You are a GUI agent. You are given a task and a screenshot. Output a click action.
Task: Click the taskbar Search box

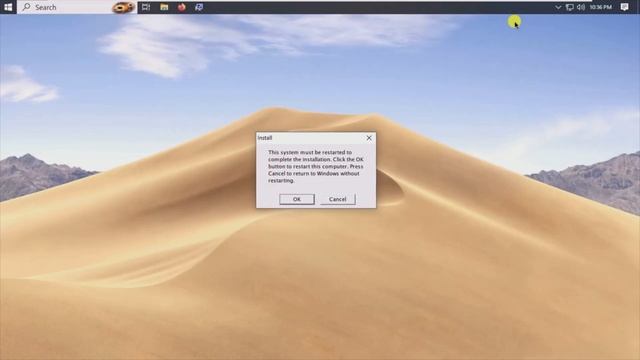(x=77, y=7)
